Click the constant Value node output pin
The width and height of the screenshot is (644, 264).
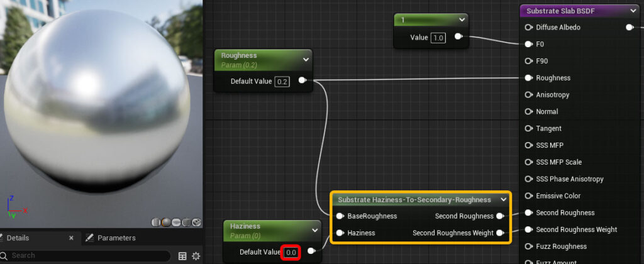[458, 37]
